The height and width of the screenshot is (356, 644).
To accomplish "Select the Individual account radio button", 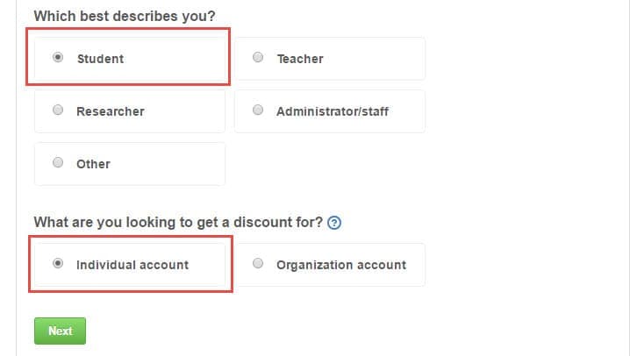I will tap(58, 264).
